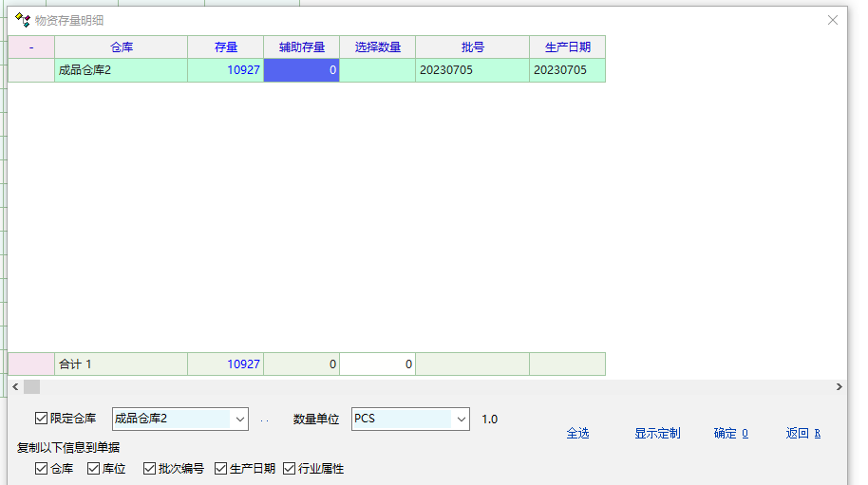Click the 选择数量 cell in first row
This screenshot has width=868, height=485.
[x=377, y=70]
